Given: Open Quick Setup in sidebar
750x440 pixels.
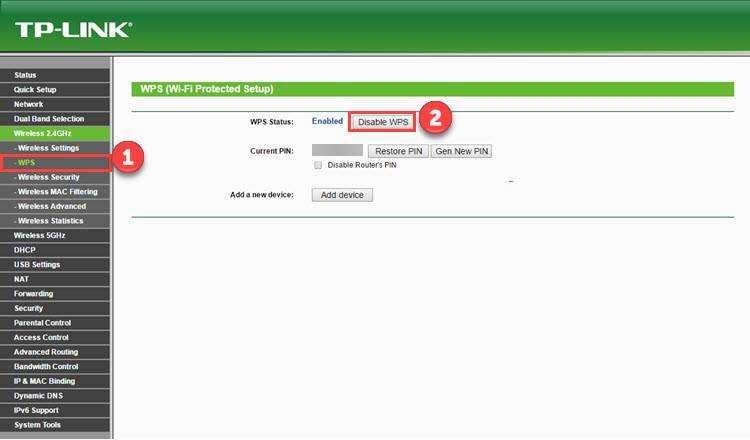Looking at the screenshot, I should [55, 89].
